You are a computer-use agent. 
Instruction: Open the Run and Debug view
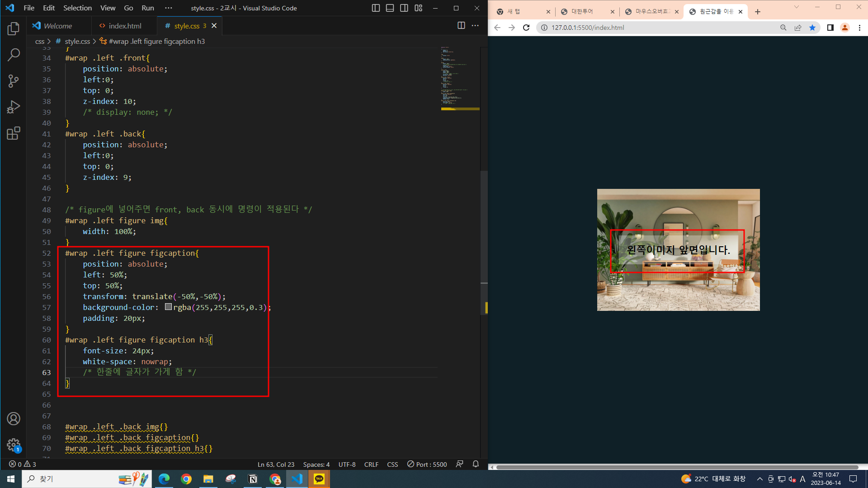click(14, 107)
